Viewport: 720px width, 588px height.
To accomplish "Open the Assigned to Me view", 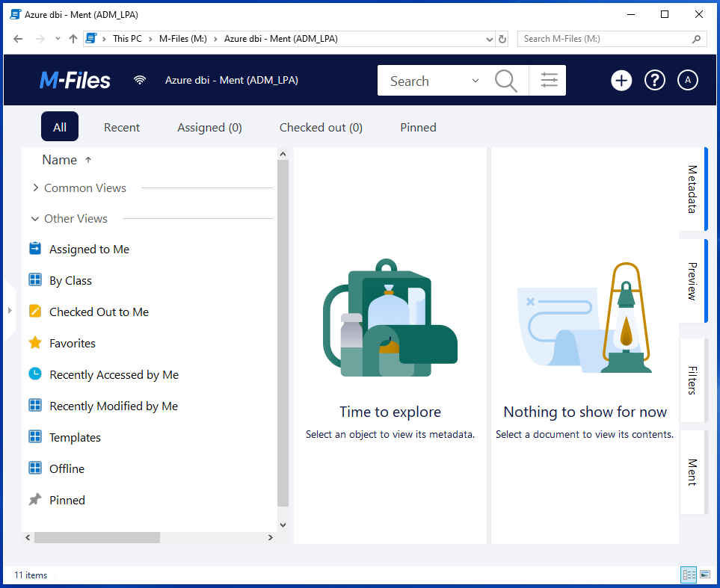I will [x=90, y=249].
